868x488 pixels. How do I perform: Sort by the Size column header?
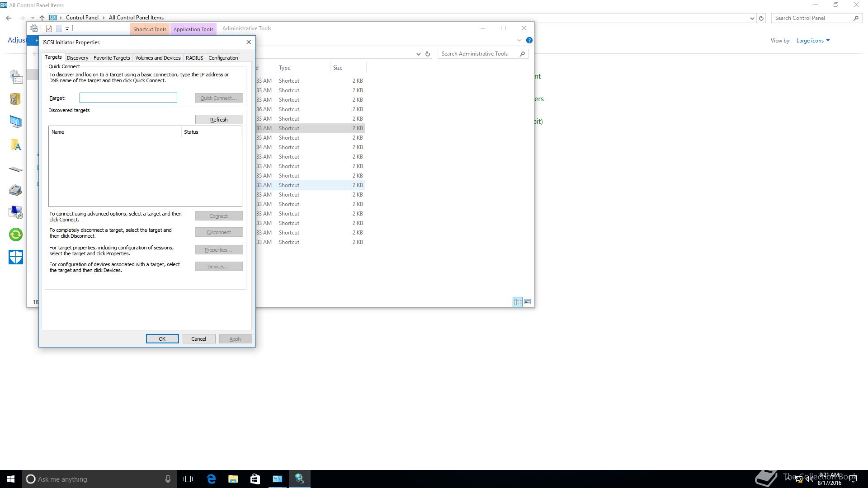click(x=348, y=68)
